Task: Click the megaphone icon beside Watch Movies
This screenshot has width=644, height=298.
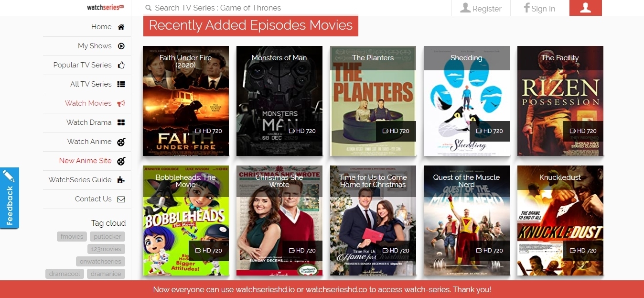Action: [x=121, y=103]
